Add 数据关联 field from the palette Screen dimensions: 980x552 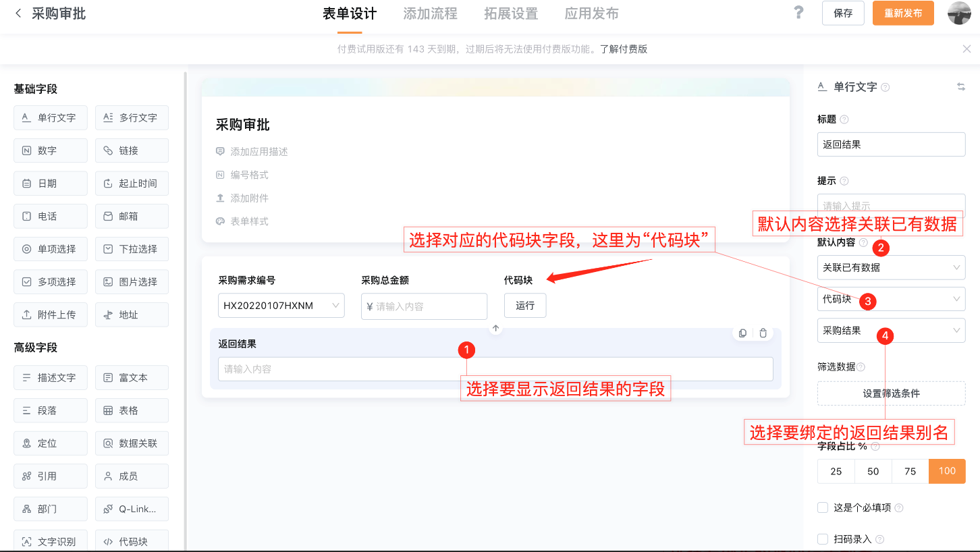(132, 443)
